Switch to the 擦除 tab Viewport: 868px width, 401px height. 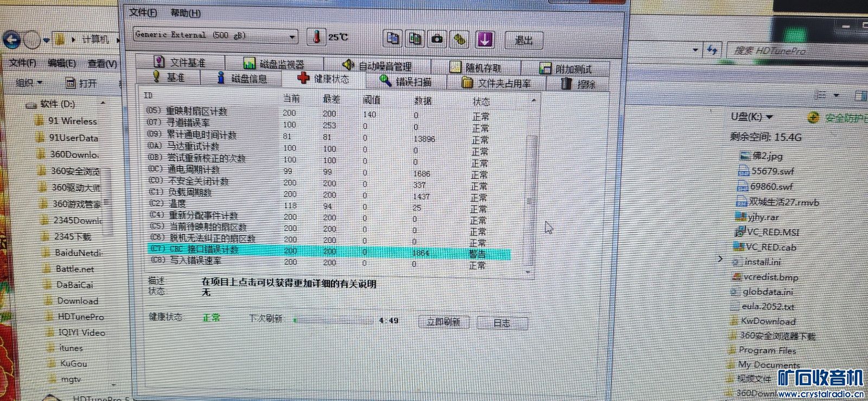pos(578,84)
